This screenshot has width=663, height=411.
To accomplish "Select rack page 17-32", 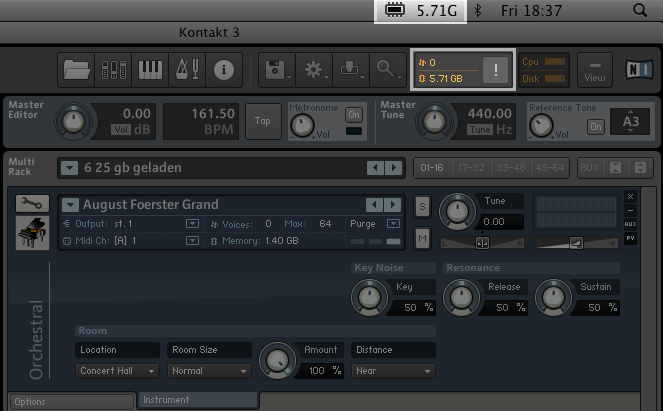I will tap(471, 168).
